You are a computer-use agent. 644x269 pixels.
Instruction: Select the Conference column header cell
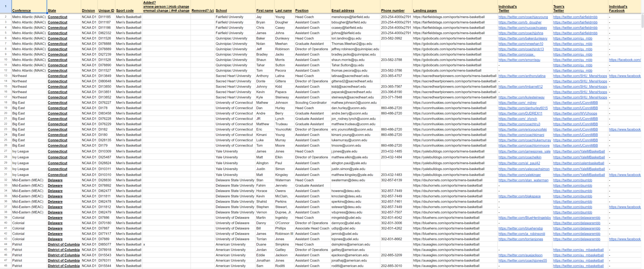click(x=29, y=7)
